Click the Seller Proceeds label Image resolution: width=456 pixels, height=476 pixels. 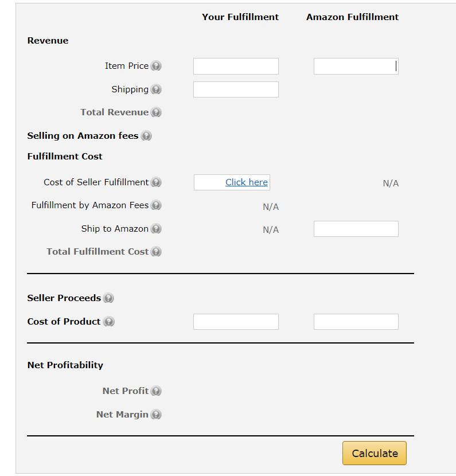click(64, 298)
